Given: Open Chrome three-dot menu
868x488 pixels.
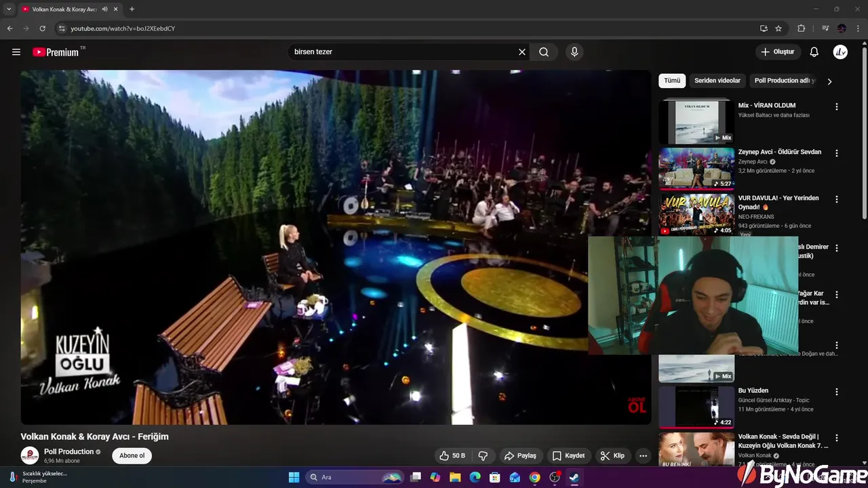Looking at the screenshot, I should pos(859,28).
